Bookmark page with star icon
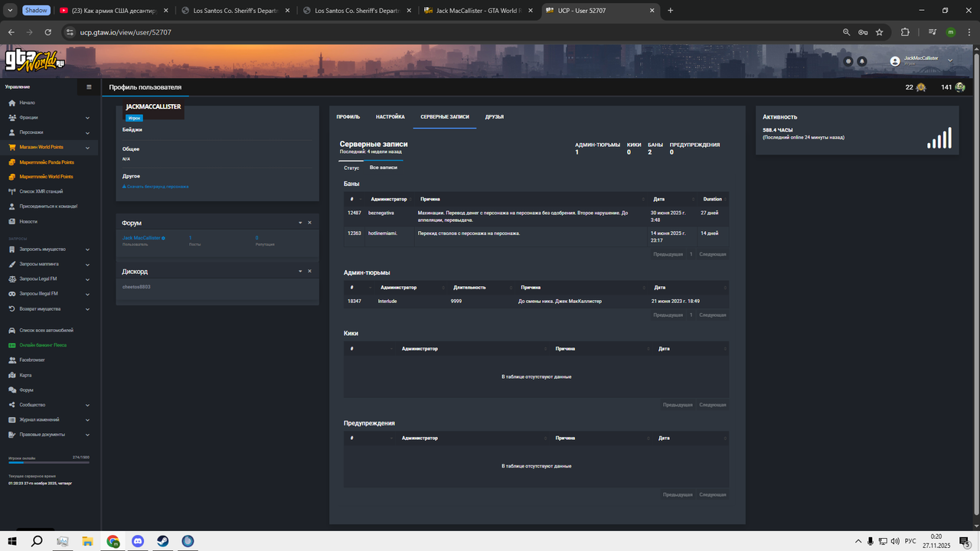The width and height of the screenshot is (980, 551). pyautogui.click(x=880, y=32)
